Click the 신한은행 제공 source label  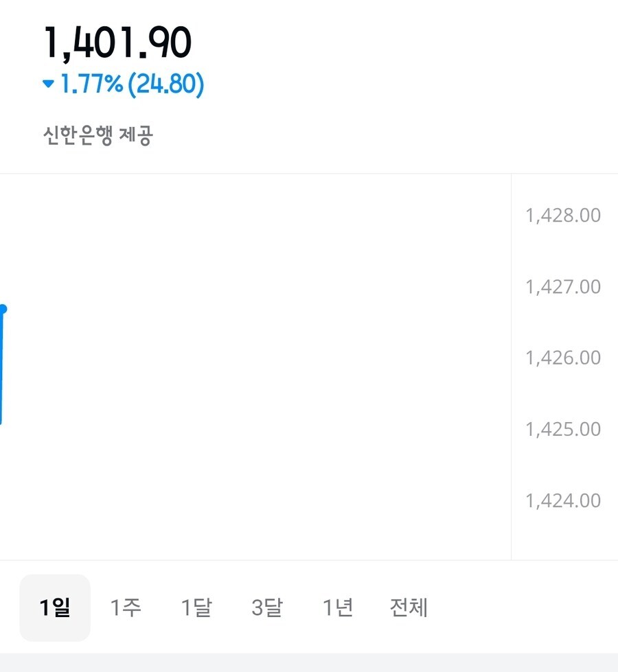[98, 135]
